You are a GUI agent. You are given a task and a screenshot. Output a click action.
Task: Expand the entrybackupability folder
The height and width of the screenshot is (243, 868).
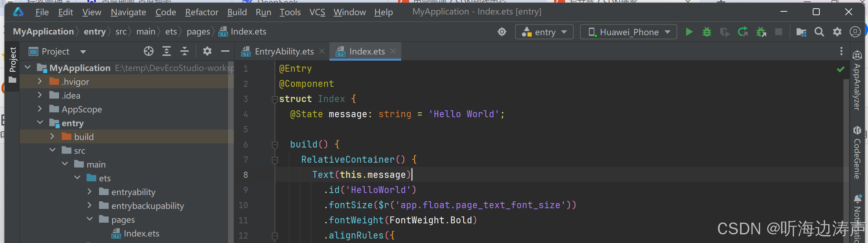tap(89, 205)
